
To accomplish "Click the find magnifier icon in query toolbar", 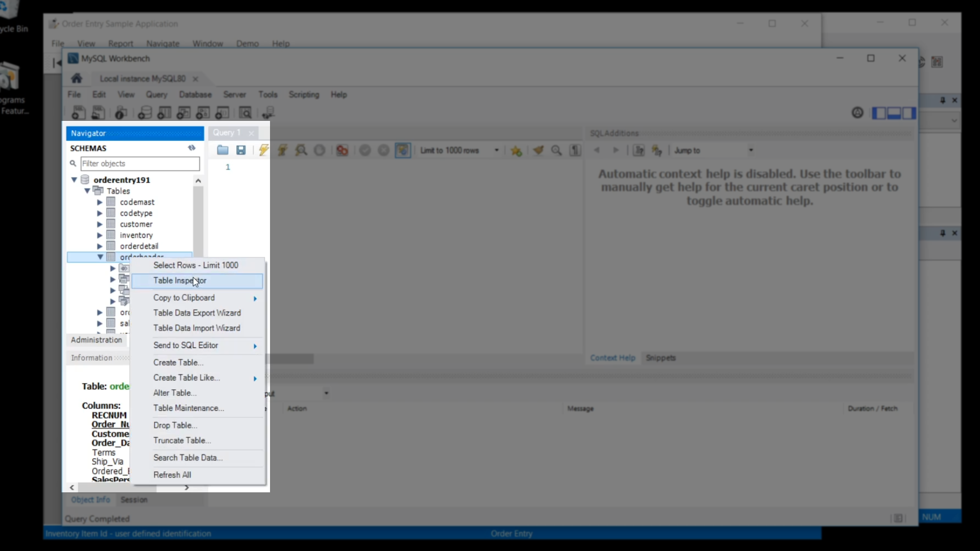I will [x=557, y=151].
